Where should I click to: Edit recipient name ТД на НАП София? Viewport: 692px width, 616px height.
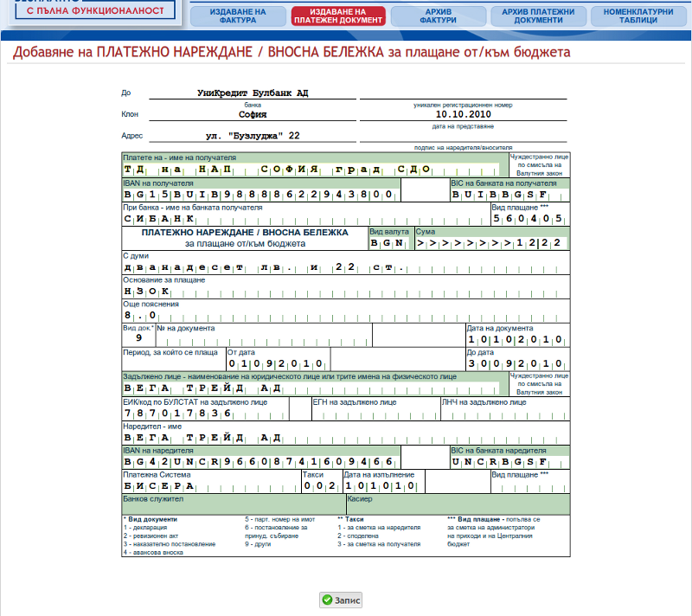click(x=311, y=170)
